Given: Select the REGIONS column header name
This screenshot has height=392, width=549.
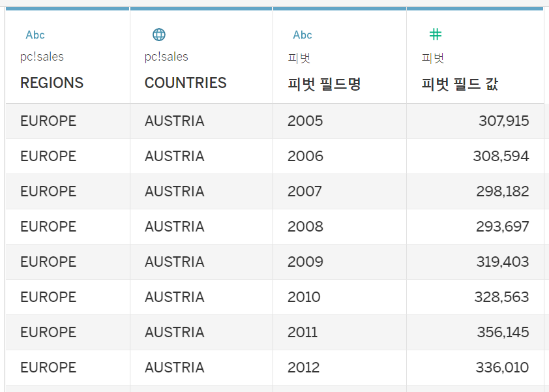Looking at the screenshot, I should pos(52,83).
